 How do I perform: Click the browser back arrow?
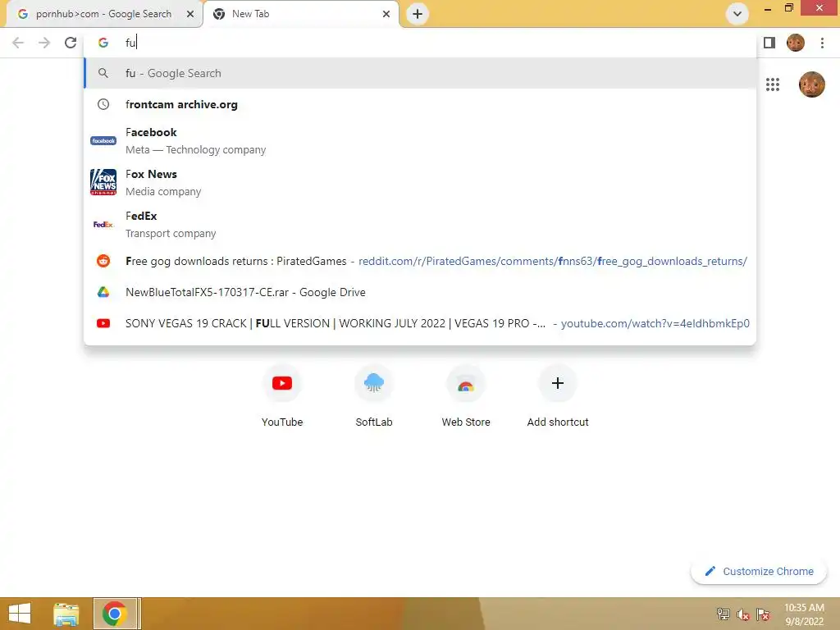pos(18,43)
